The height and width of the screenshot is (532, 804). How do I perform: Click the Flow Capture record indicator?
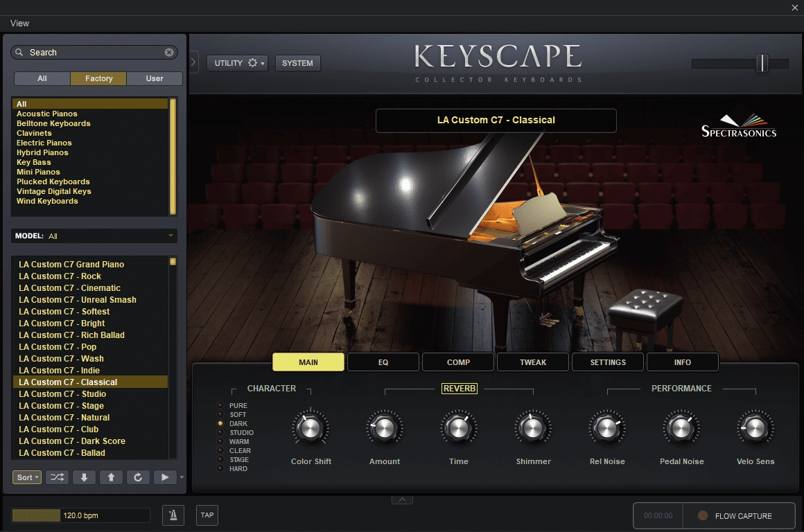coord(703,515)
